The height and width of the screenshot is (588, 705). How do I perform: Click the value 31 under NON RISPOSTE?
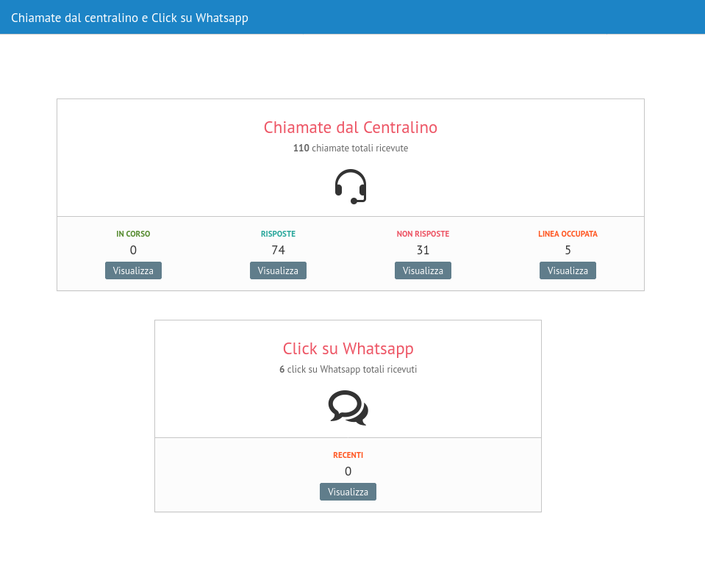(x=423, y=250)
